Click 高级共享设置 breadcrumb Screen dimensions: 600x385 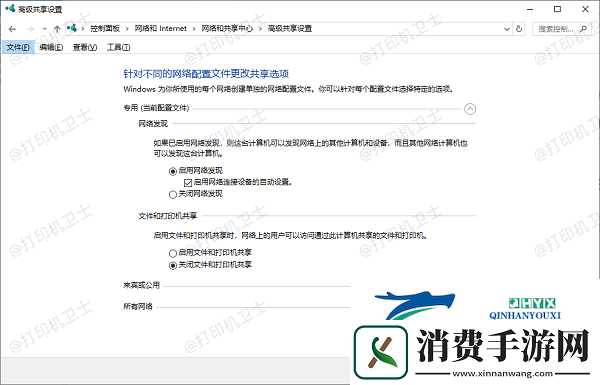point(290,29)
